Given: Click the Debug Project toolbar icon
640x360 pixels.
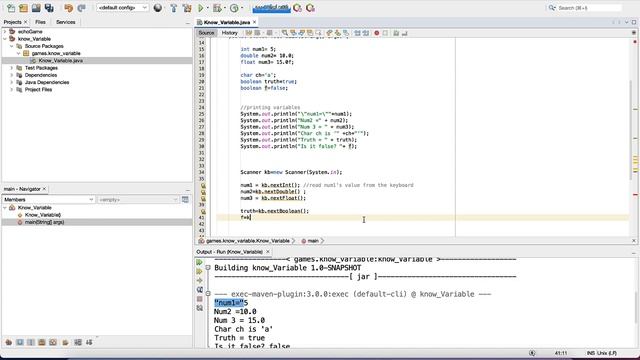Looking at the screenshot, I should [217, 8].
